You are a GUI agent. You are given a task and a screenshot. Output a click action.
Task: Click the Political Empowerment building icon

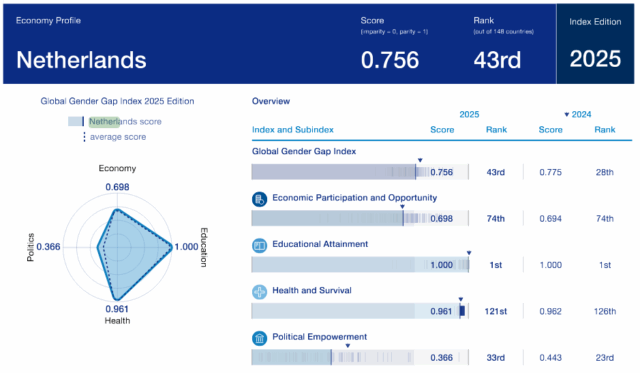pos(259,338)
